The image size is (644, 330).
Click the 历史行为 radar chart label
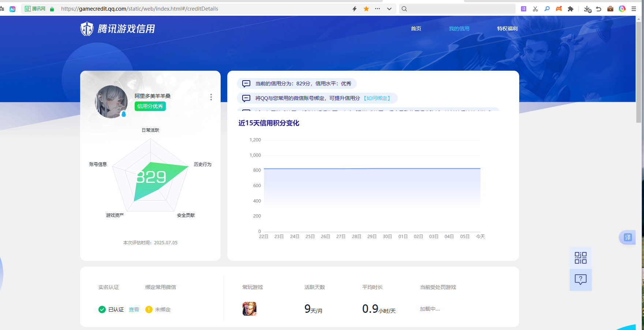[203, 164]
